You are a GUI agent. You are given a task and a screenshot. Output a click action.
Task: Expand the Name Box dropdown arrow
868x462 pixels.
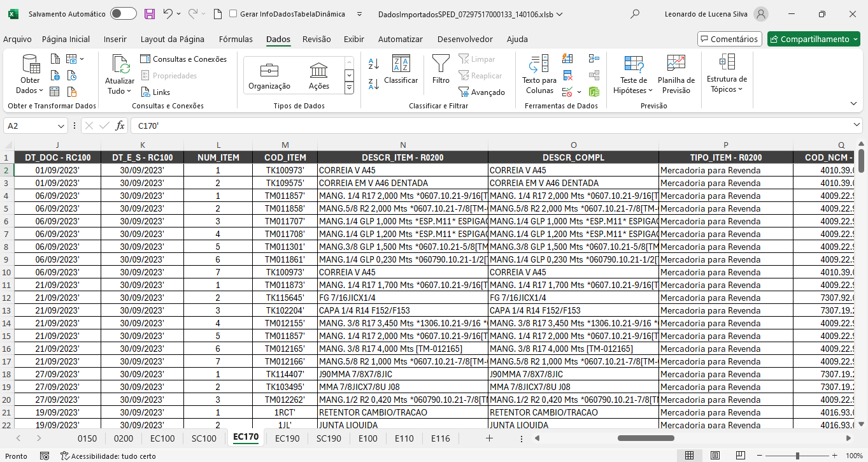(x=61, y=126)
